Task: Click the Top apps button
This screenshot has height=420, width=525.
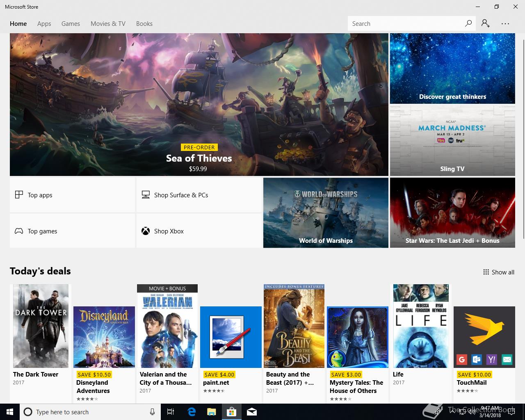Action: tap(72, 195)
